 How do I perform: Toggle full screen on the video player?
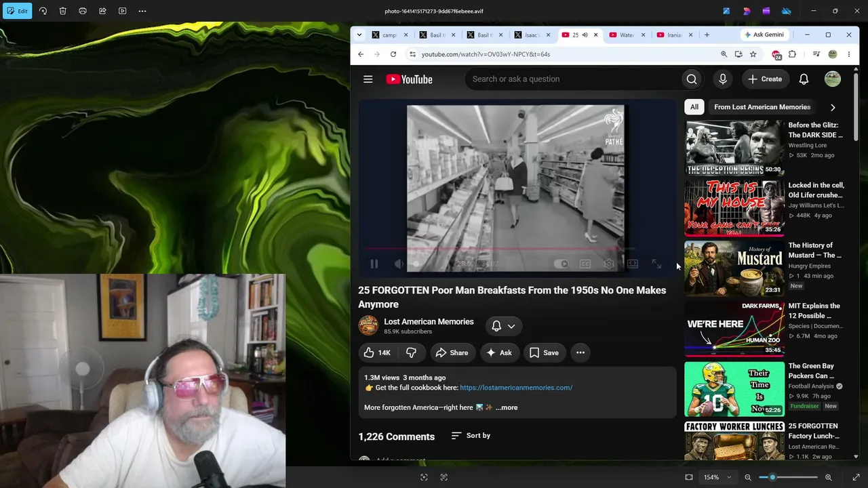pos(656,264)
